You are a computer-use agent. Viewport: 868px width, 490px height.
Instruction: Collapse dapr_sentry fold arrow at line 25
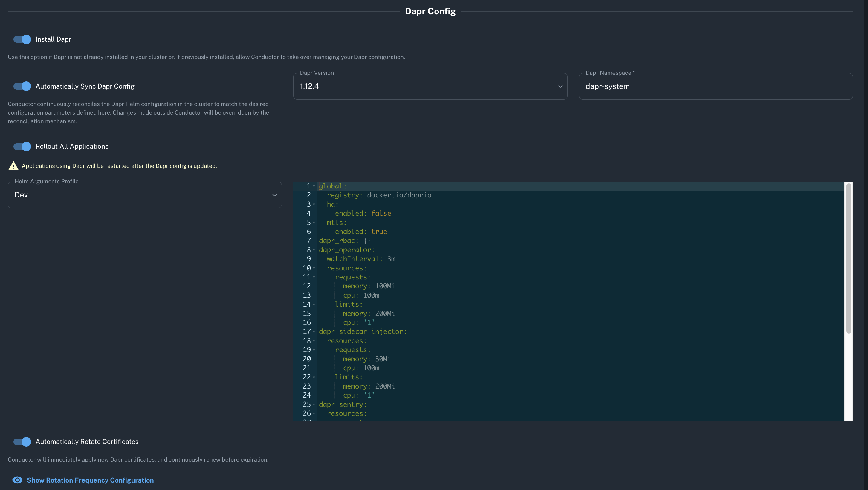pyautogui.click(x=314, y=404)
